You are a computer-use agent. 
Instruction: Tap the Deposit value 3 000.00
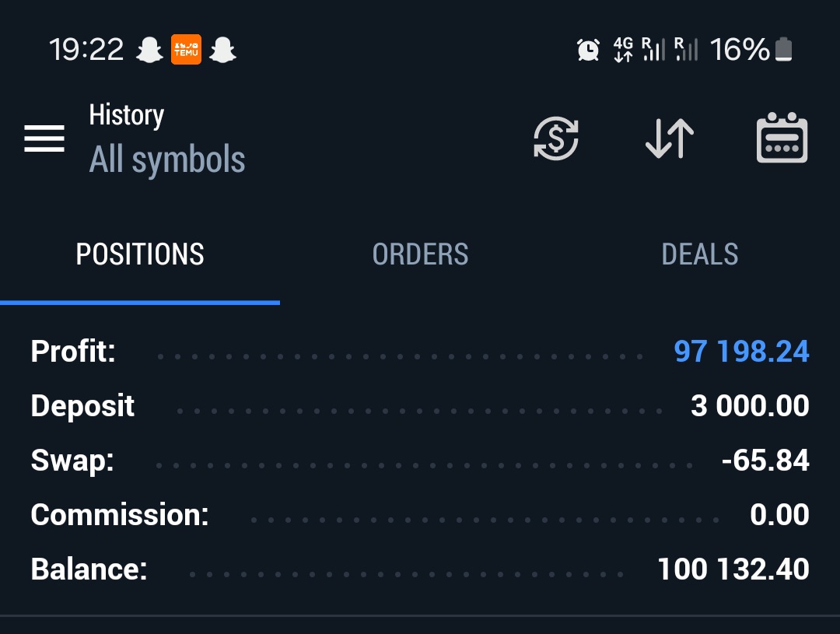coord(750,406)
